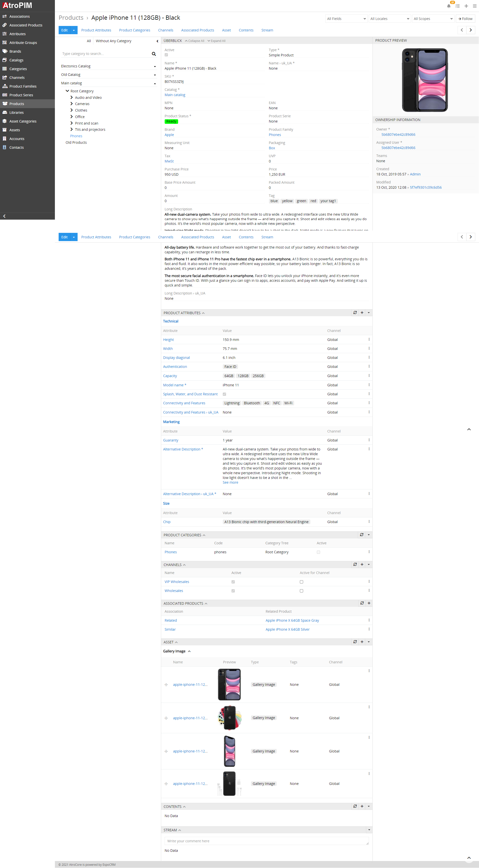Open Apple iPhone X 64GB Silver link
Screen dimensions: 479x868
[x=287, y=629]
